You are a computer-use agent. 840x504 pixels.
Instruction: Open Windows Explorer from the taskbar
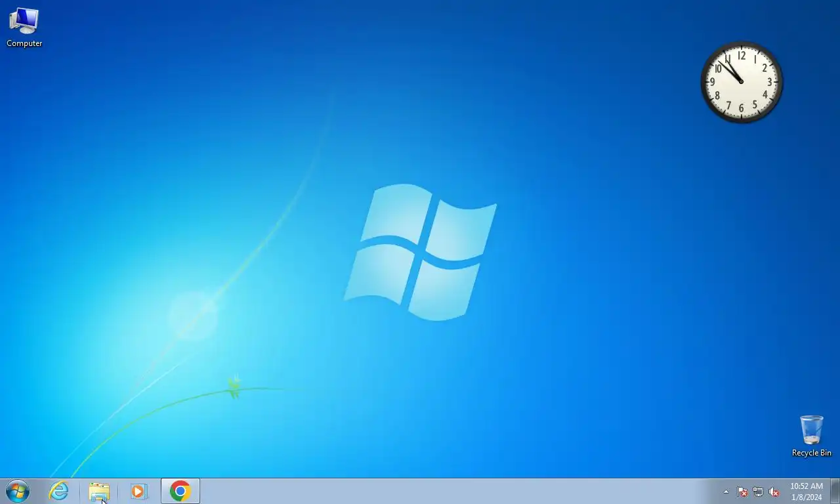pos(99,491)
